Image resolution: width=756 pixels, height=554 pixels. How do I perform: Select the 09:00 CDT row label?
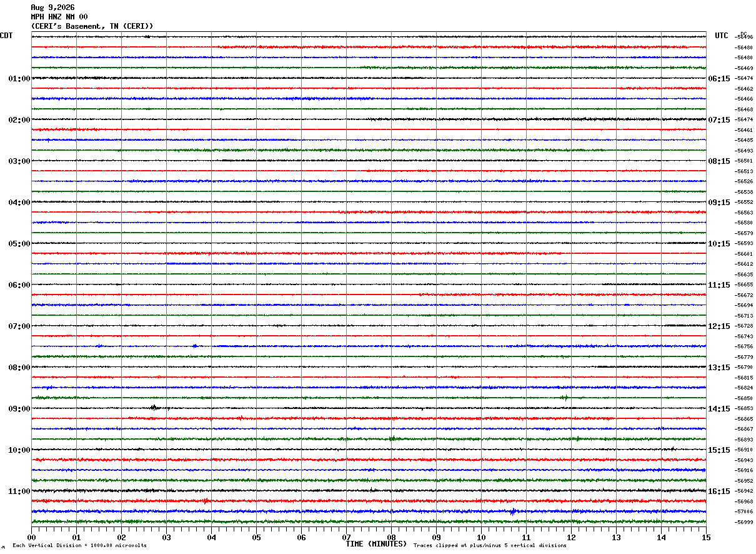(19, 409)
